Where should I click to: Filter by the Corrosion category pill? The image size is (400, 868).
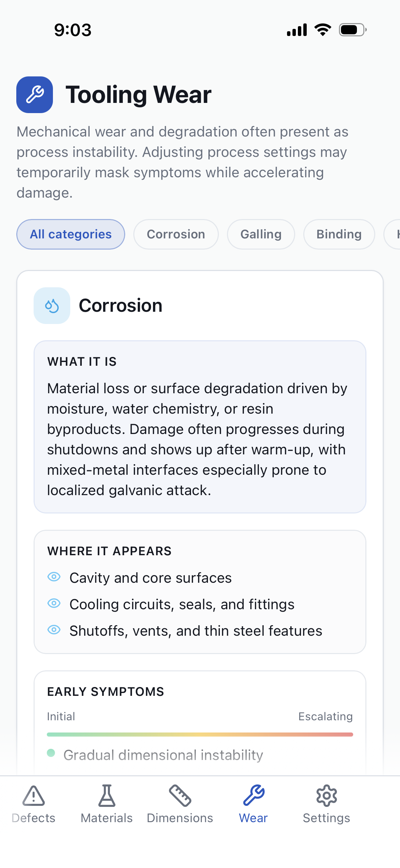(176, 234)
